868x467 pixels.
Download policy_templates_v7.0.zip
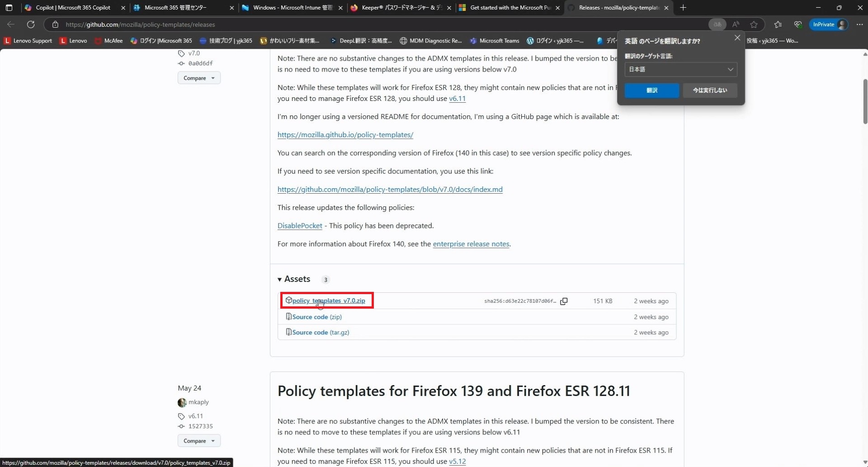(328, 301)
